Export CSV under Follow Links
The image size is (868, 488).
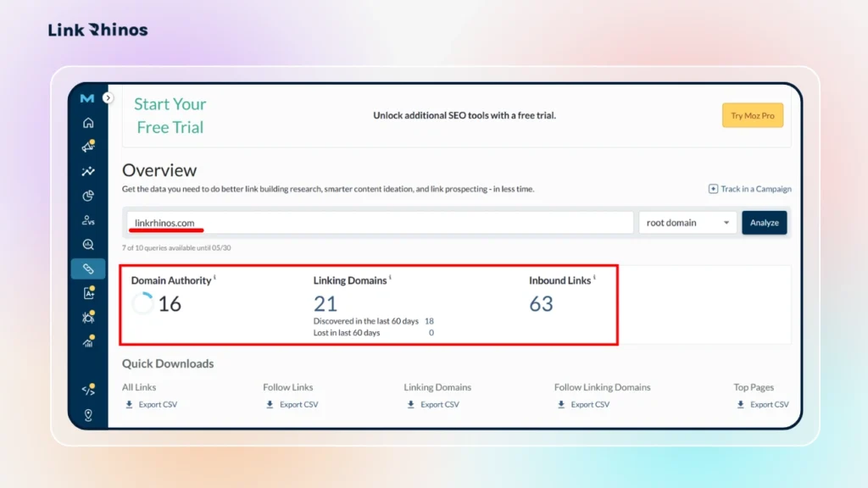(292, 404)
